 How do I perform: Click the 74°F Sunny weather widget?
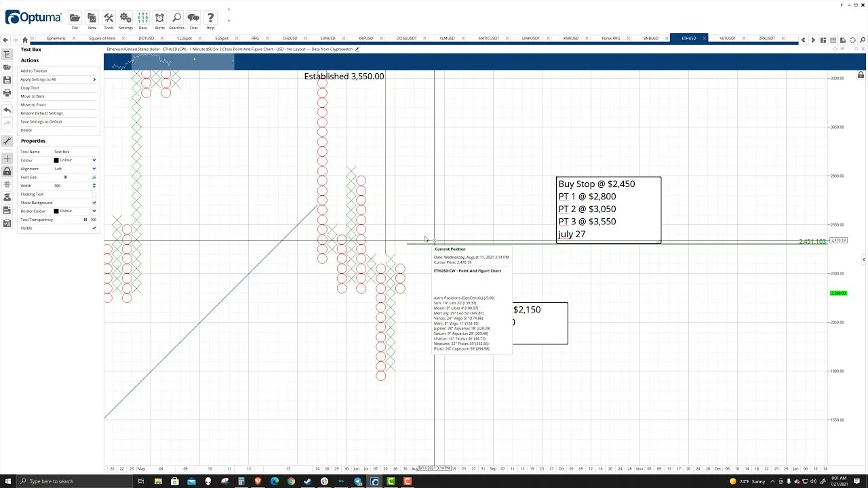(x=748, y=481)
